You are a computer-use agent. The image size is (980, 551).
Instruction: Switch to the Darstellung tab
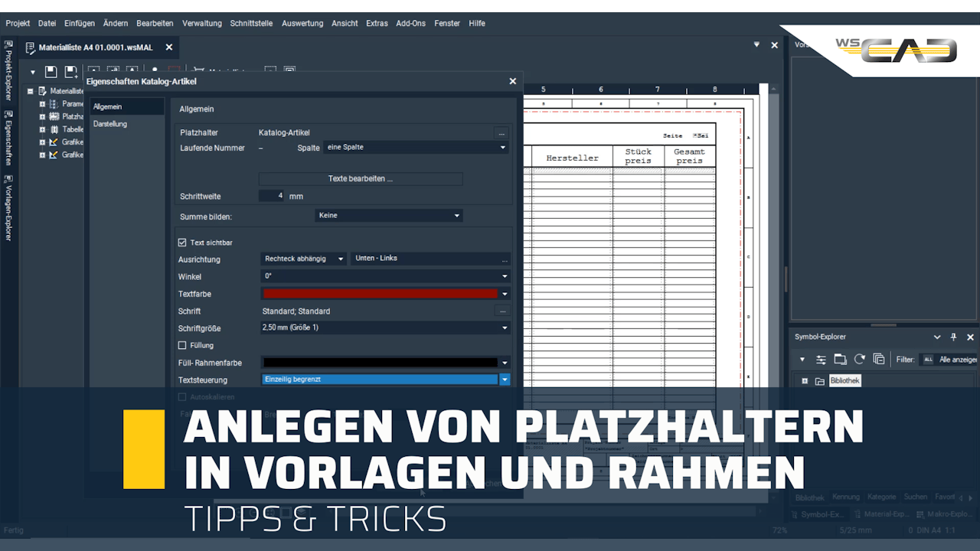pyautogui.click(x=109, y=123)
